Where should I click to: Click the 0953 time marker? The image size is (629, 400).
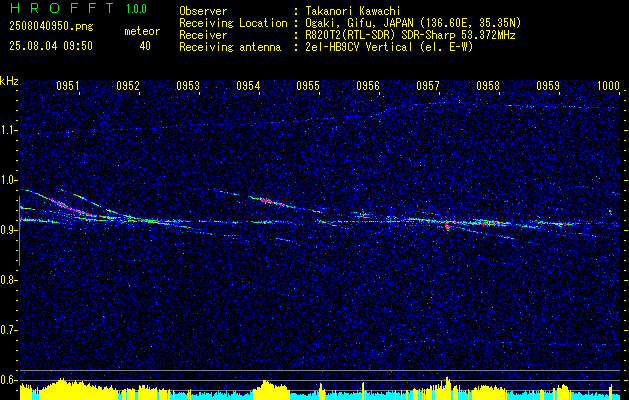click(x=188, y=85)
